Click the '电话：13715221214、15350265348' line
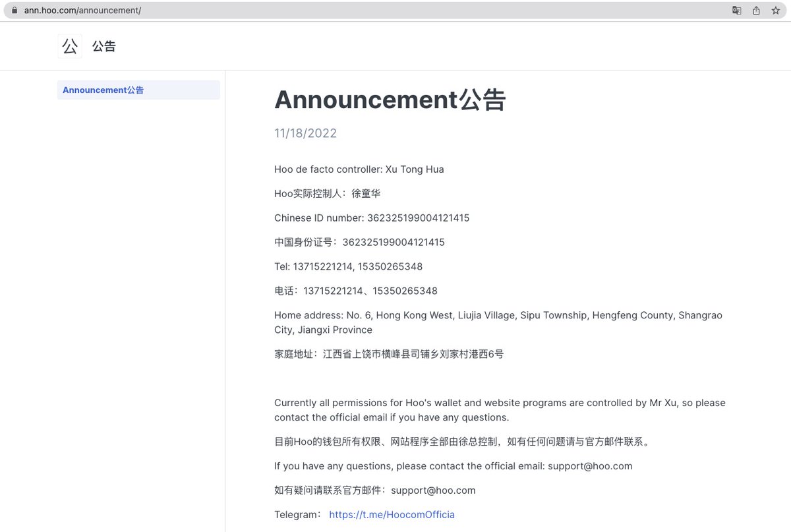This screenshot has width=791, height=532. tap(356, 291)
